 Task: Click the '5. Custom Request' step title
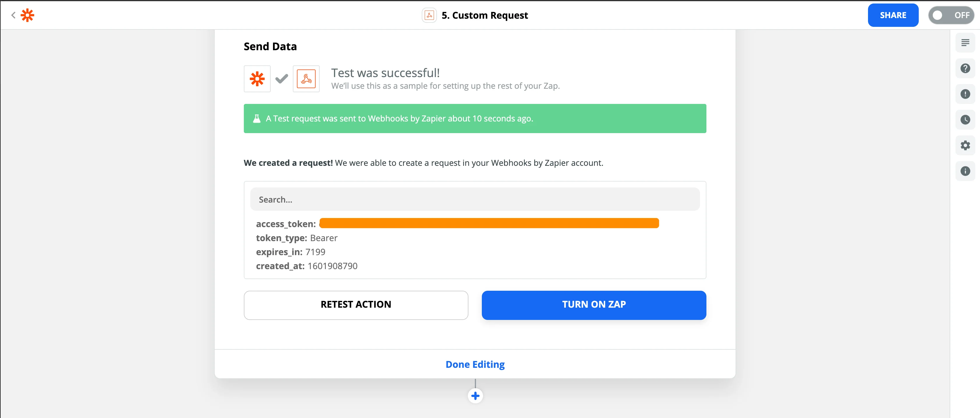[485, 15]
